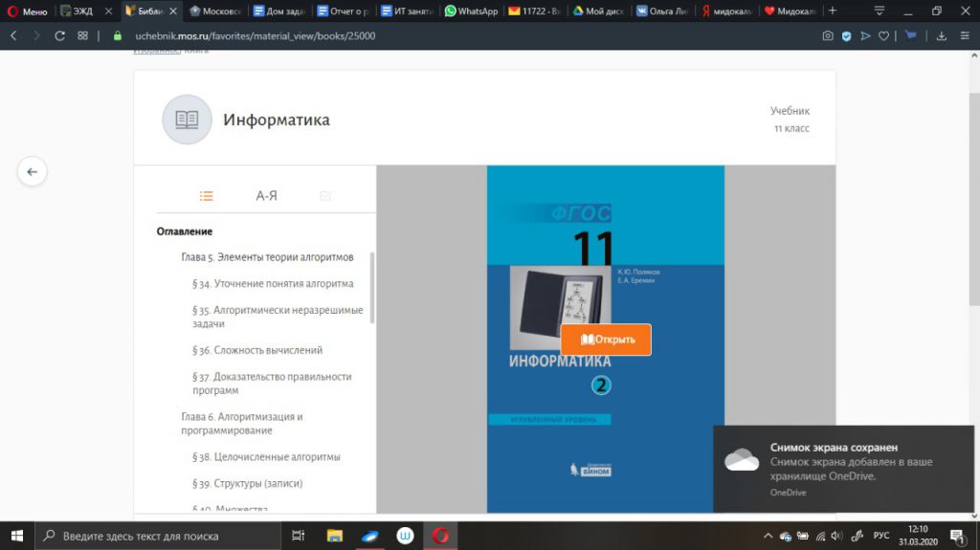Click the contents list scrollbar
Image resolution: width=980 pixels, height=550 pixels.
tap(372, 288)
